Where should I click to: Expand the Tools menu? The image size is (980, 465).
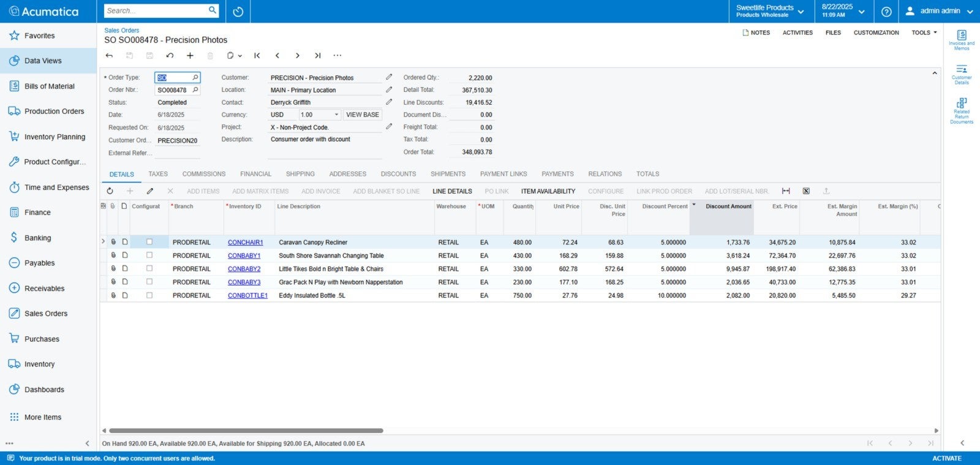tap(924, 32)
